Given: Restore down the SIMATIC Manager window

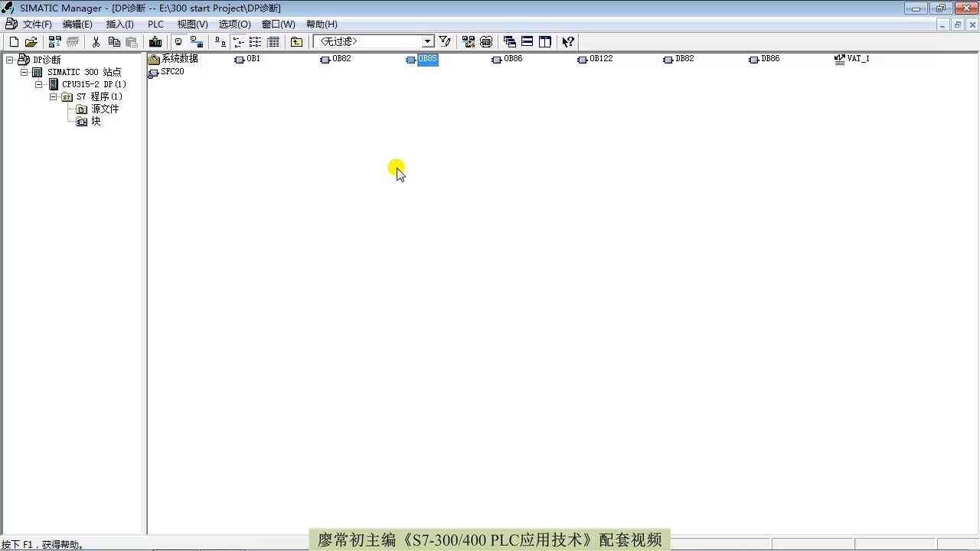Looking at the screenshot, I should pos(941,8).
